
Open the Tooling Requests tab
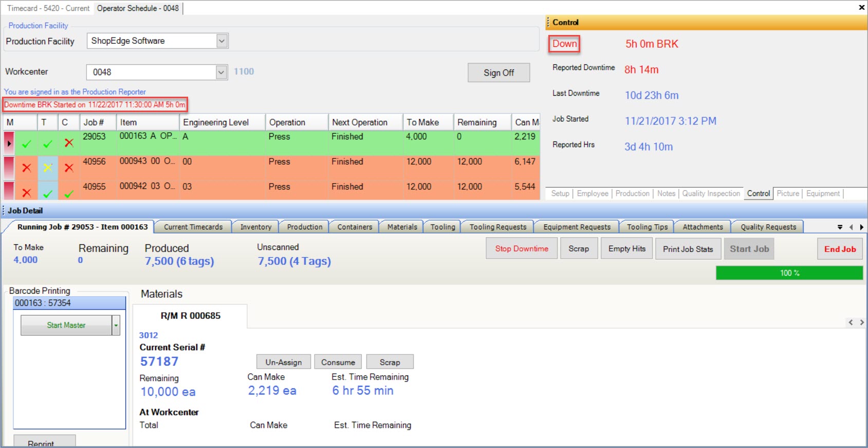[x=497, y=227]
